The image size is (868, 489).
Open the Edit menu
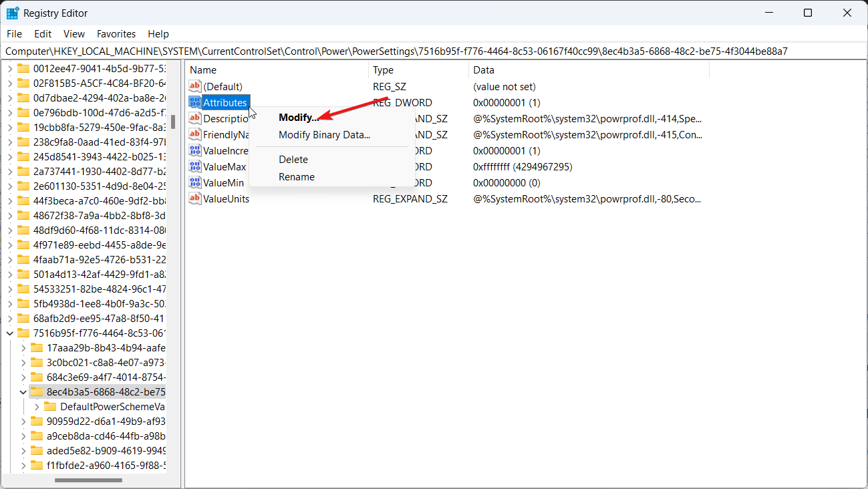[x=43, y=33]
